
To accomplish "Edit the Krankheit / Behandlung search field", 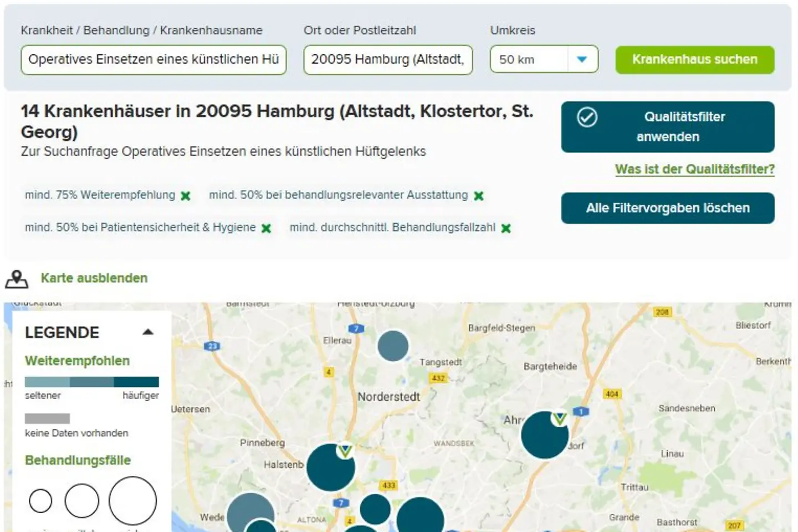I will pos(154,59).
